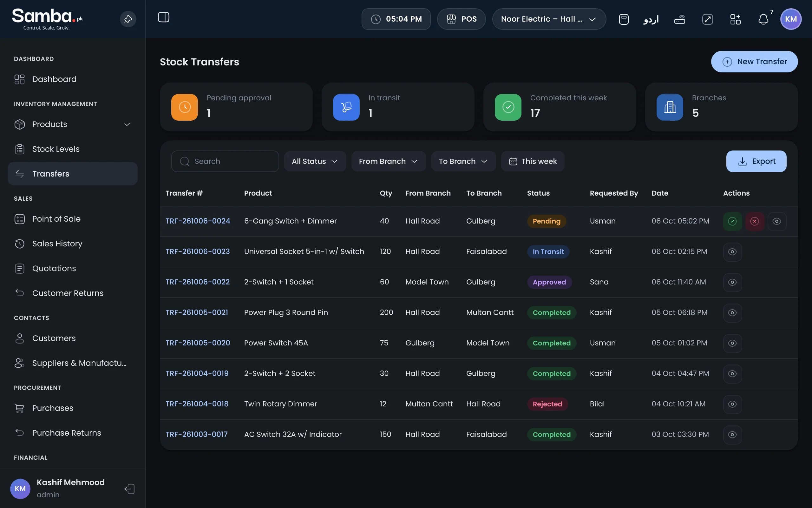This screenshot has height=508, width=812.
Task: Open notifications bell
Action: [x=763, y=19]
